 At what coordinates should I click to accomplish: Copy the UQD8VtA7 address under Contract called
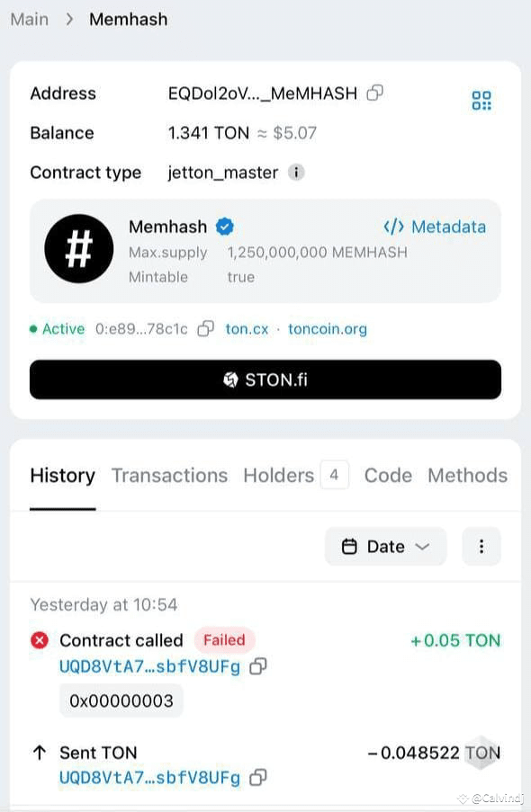(x=258, y=669)
